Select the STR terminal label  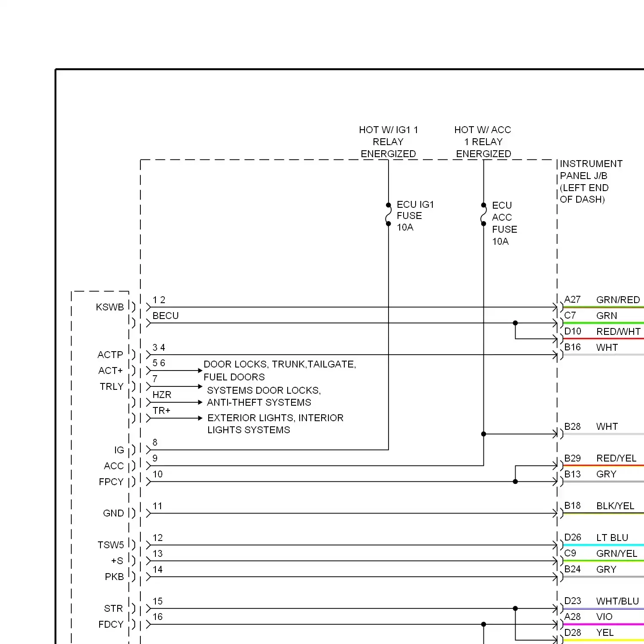(113, 608)
